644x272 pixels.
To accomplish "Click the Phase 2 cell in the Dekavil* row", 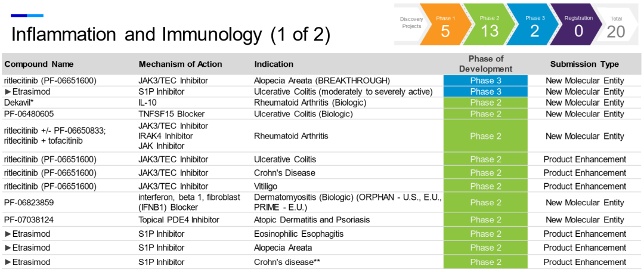I will [x=485, y=103].
